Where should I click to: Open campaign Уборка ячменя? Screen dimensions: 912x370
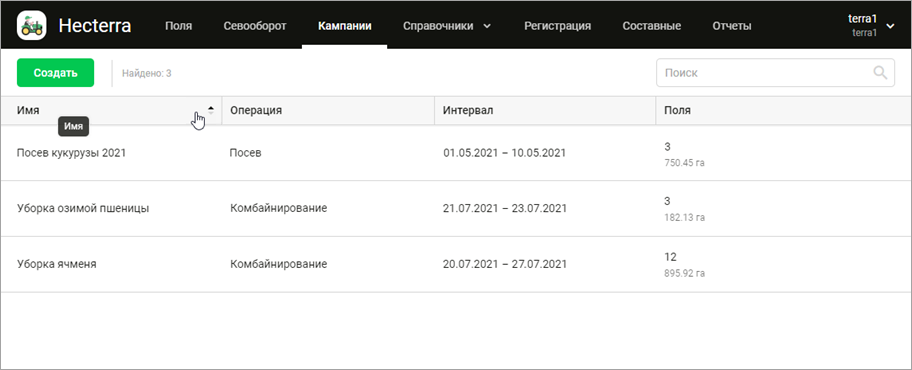(x=56, y=264)
